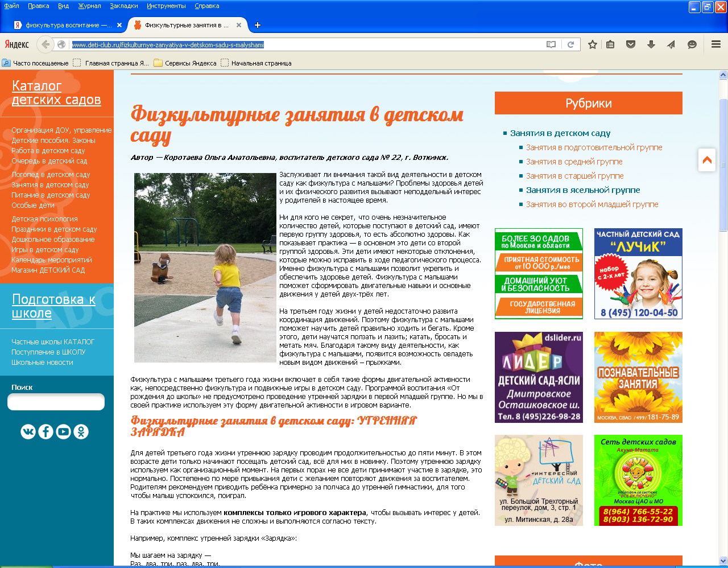Open Детская психология sidebar link

(44, 219)
